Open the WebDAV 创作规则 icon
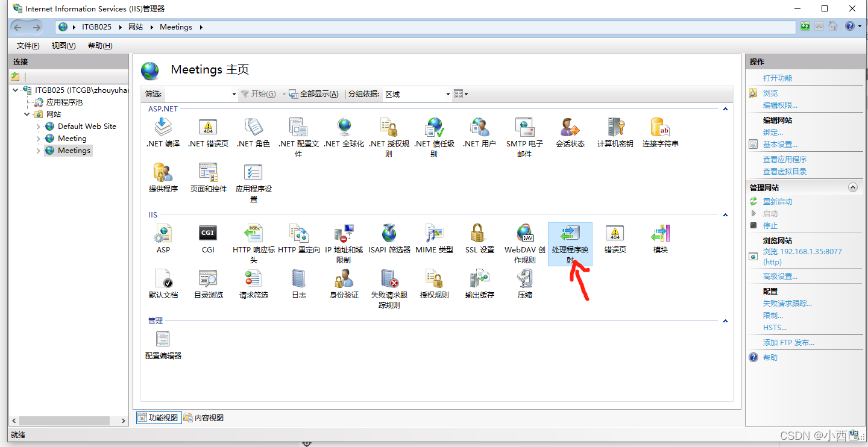The height and width of the screenshot is (447, 868). pyautogui.click(x=524, y=243)
